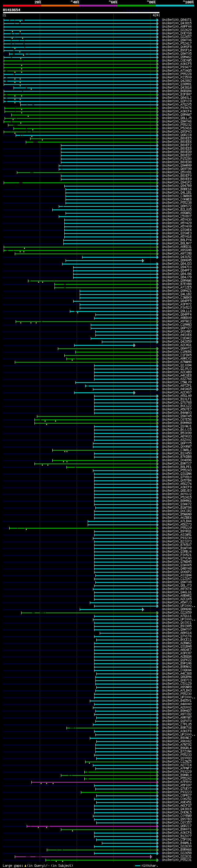The height and width of the screenshot is (868, 197).
Task: Click hit label UniRef100_Q3SAE4
Action: tap(176, 230)
